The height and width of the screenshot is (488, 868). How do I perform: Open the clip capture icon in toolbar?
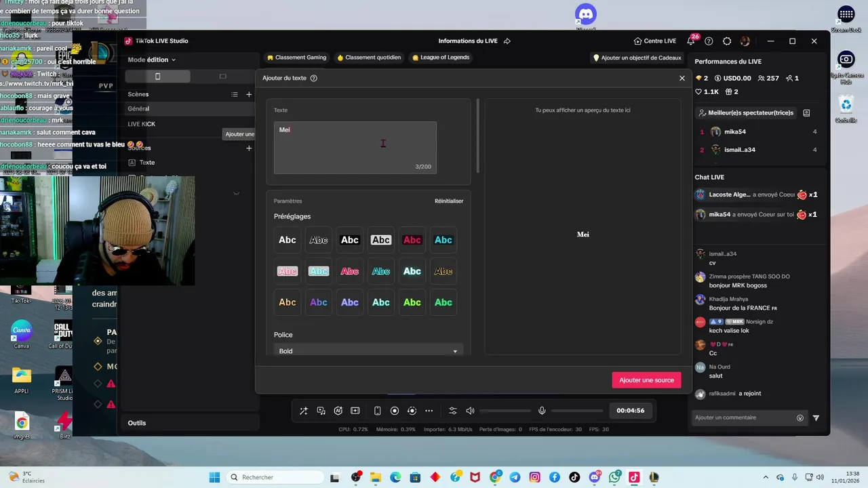pyautogui.click(x=355, y=411)
